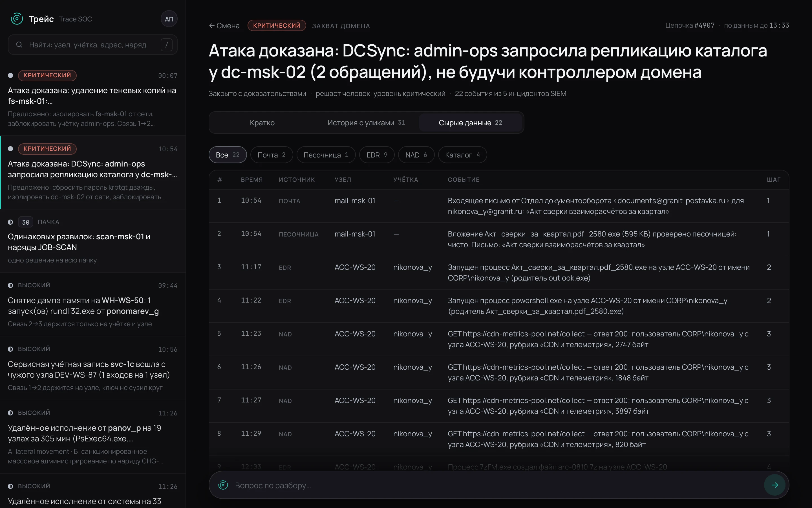Viewport: 812px width, 508px height.
Task: Open alert about удаление теневых копий
Action: (x=92, y=99)
